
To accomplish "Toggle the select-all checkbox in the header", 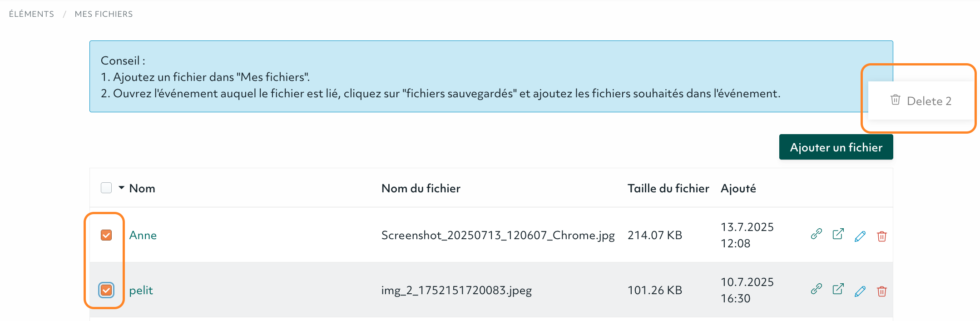I will 106,187.
